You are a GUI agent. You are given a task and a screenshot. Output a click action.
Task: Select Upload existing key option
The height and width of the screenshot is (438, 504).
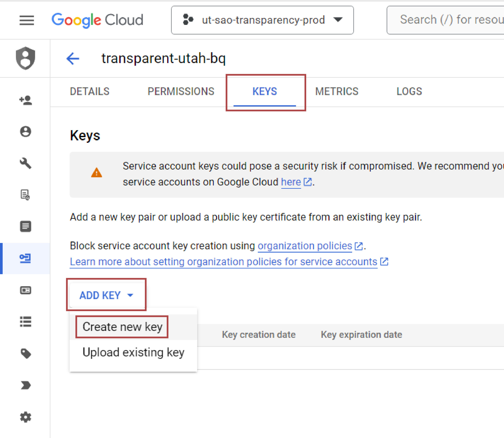[133, 353]
